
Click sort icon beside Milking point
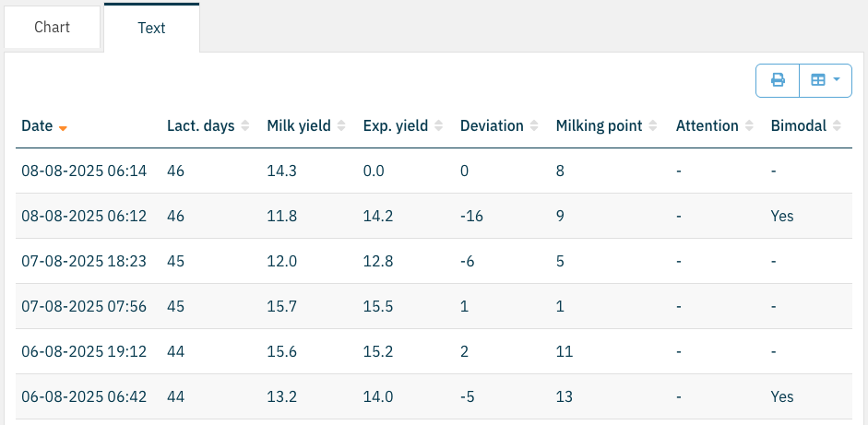click(654, 126)
